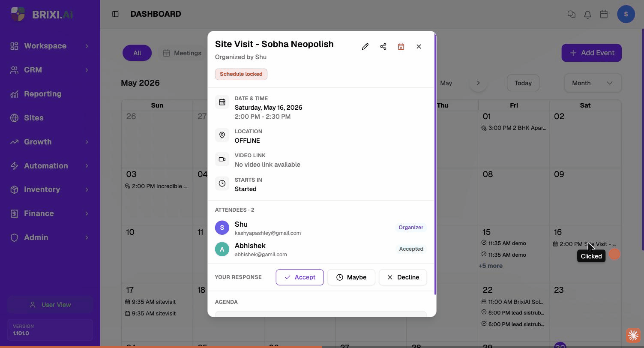Click the Admin shield icon
This screenshot has height=348, width=644.
pyautogui.click(x=14, y=237)
